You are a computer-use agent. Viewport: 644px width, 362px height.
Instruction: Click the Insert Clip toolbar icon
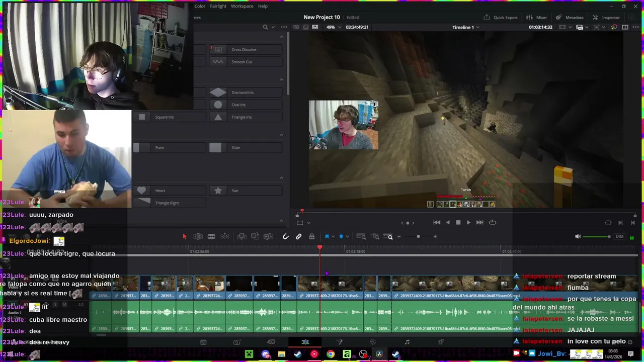(x=242, y=237)
